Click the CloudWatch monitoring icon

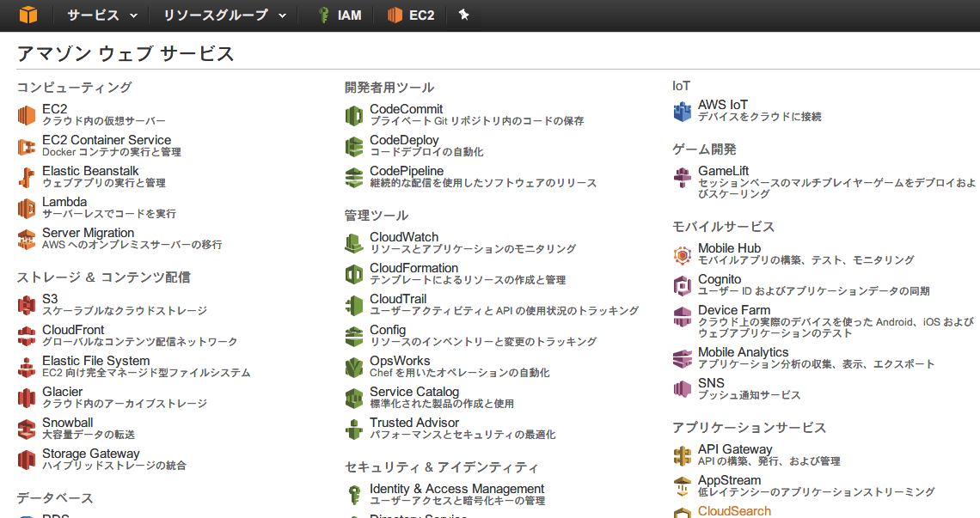(352, 241)
